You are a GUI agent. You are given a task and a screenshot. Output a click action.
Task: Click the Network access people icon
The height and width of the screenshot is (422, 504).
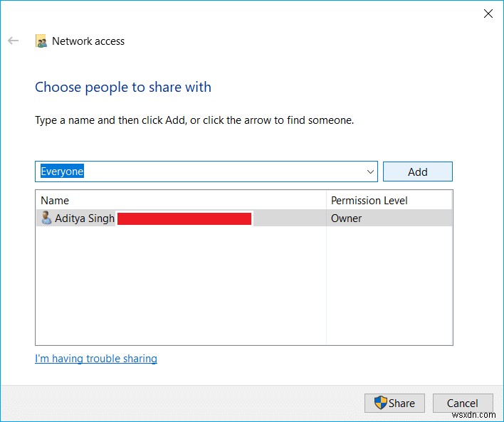coord(41,41)
